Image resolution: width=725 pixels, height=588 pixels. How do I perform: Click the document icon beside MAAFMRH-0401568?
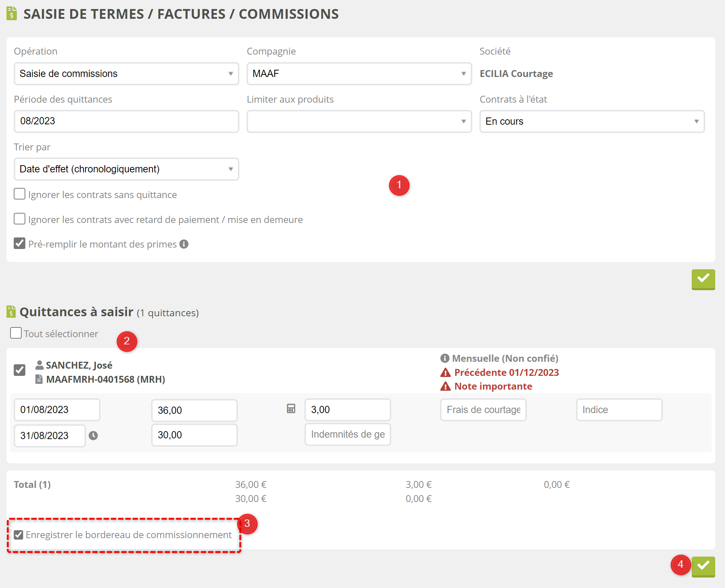39,379
